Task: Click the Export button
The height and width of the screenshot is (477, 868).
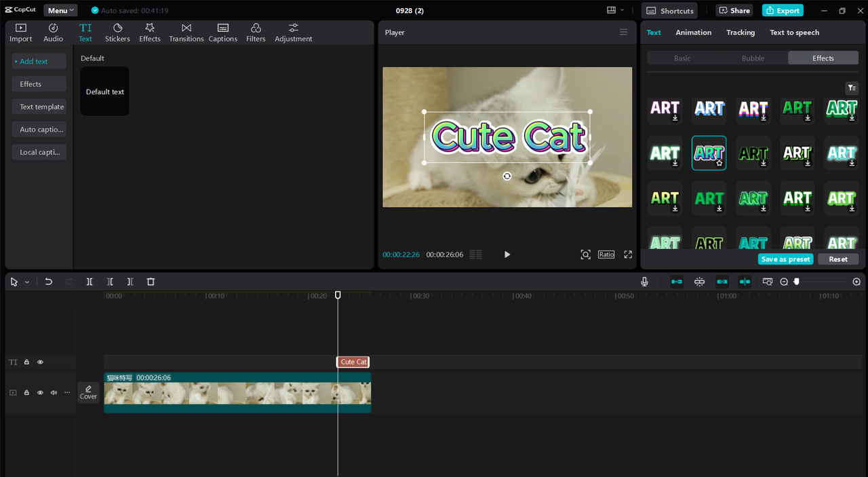Action: (x=783, y=10)
